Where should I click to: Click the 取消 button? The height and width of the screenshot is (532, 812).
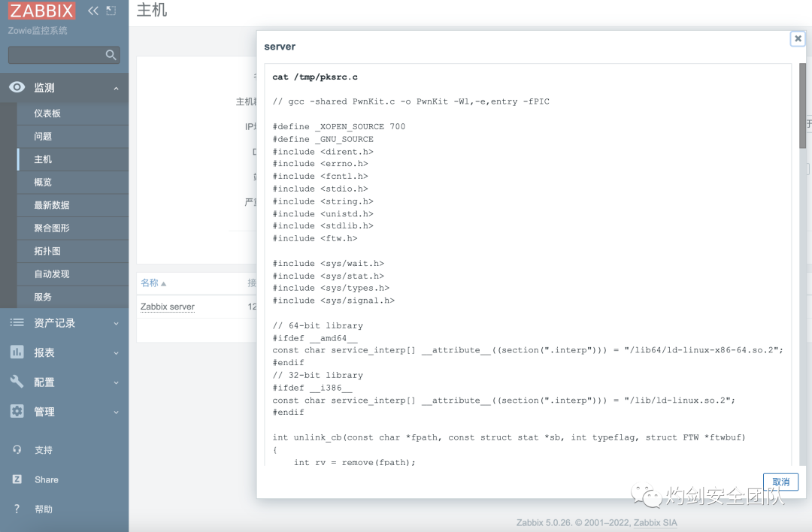pyautogui.click(x=780, y=482)
